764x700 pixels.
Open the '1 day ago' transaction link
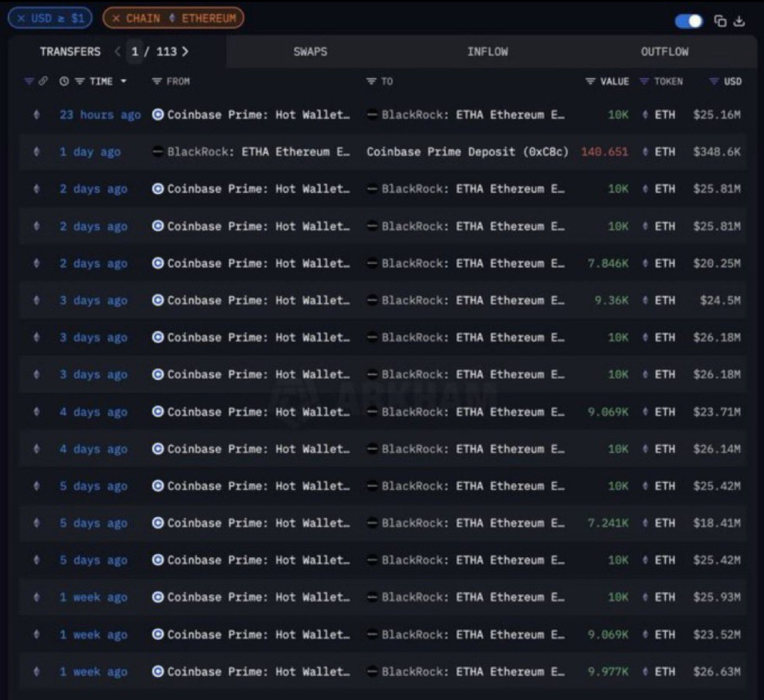pos(89,152)
